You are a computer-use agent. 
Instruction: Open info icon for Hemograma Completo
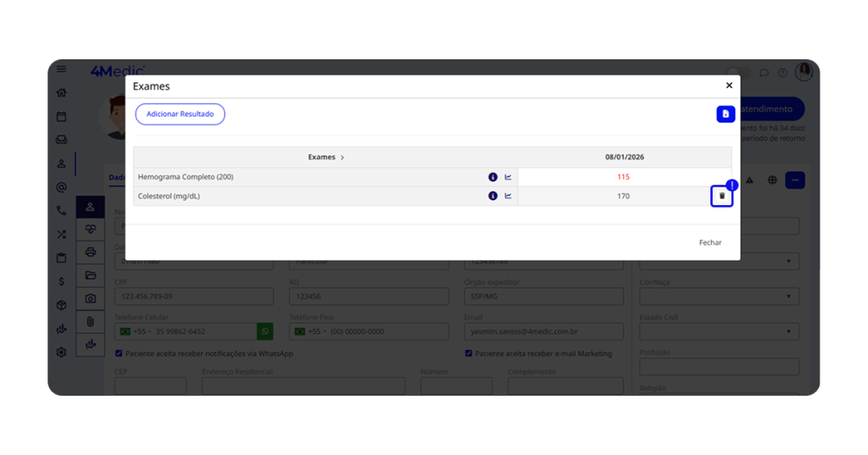coord(492,177)
